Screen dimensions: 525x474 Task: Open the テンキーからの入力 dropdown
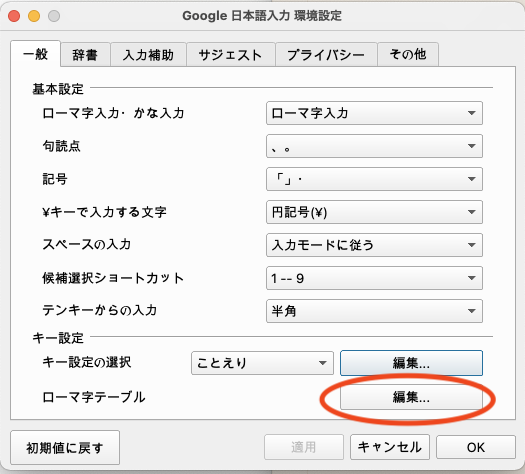tap(374, 311)
